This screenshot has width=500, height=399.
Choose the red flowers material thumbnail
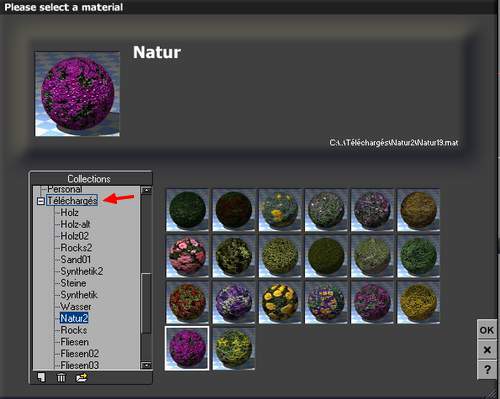tap(187, 302)
